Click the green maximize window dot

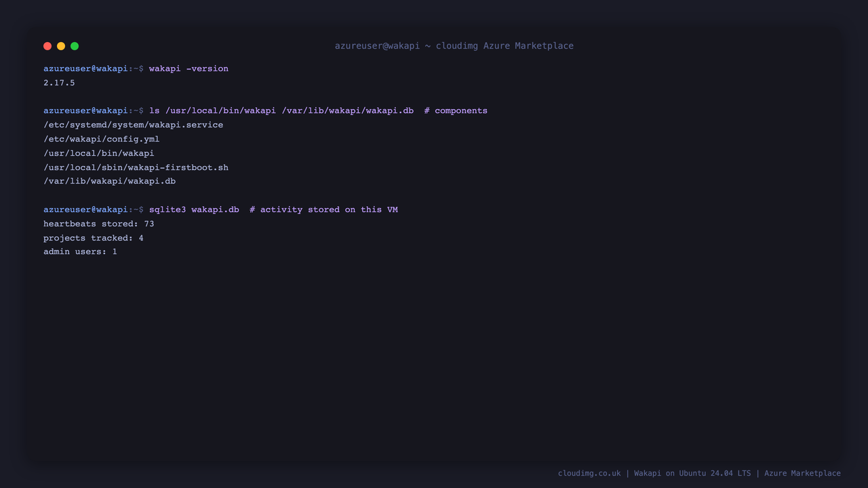[75, 46]
